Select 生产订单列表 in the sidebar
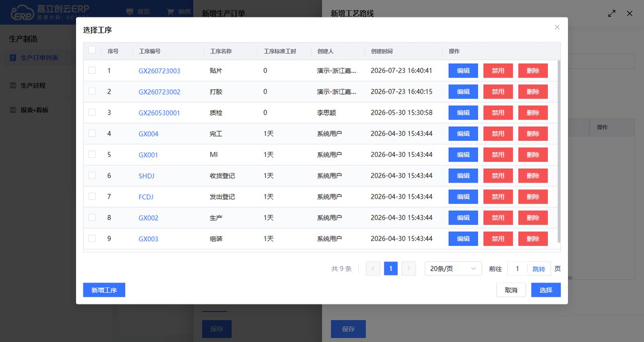This screenshot has height=342, width=644. point(39,58)
